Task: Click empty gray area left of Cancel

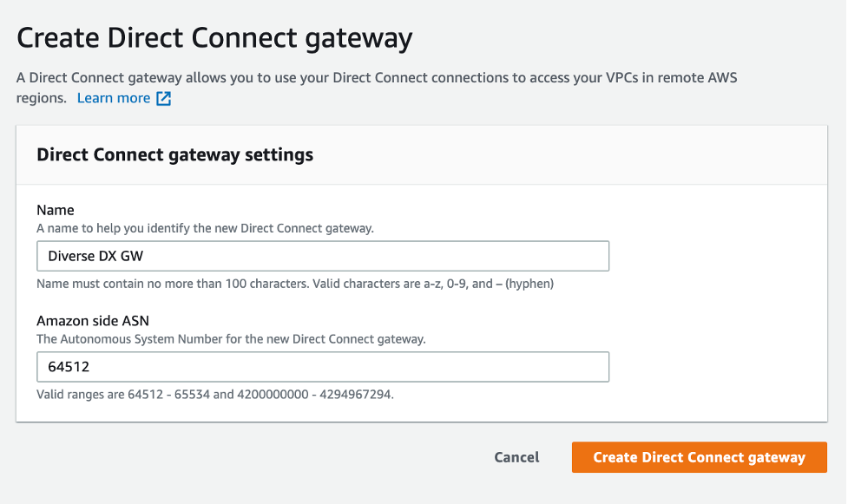Action: pyautogui.click(x=249, y=457)
